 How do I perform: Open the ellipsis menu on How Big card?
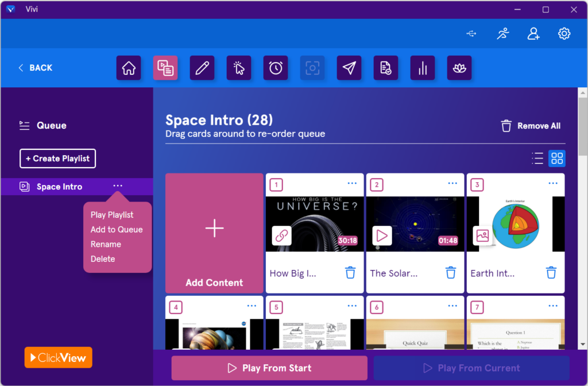(352, 183)
